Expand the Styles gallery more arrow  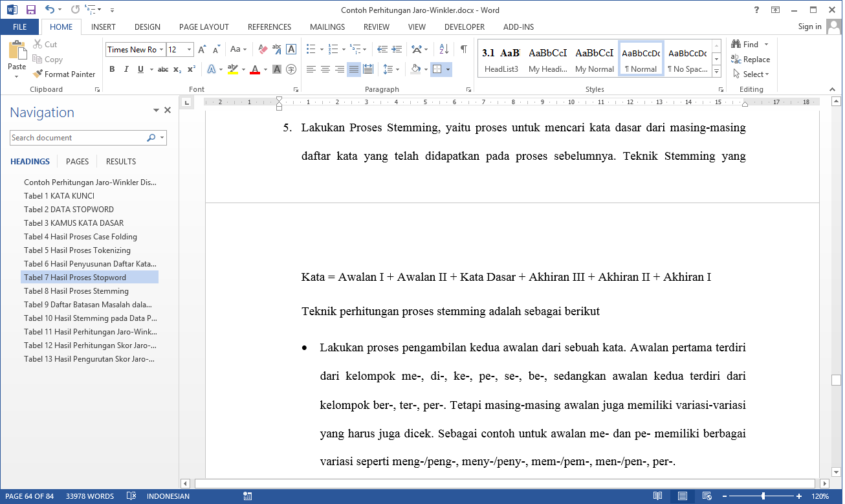(x=716, y=70)
